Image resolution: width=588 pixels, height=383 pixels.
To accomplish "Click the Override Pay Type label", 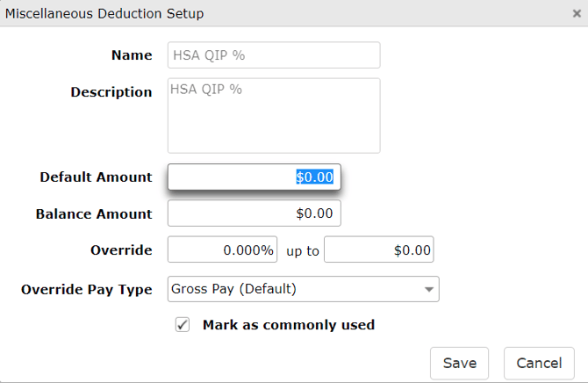I will pyautogui.click(x=87, y=289).
